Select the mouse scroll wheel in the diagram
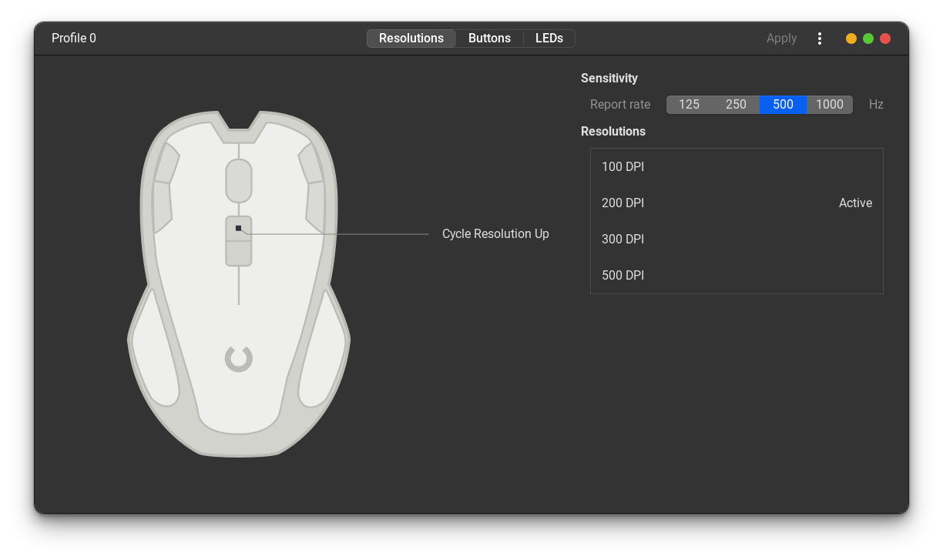 238,179
